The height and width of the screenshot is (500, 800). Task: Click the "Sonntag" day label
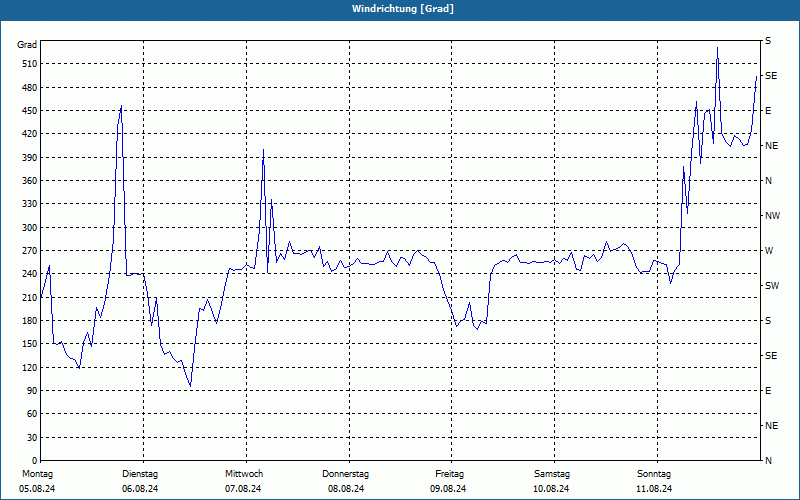pos(654,474)
